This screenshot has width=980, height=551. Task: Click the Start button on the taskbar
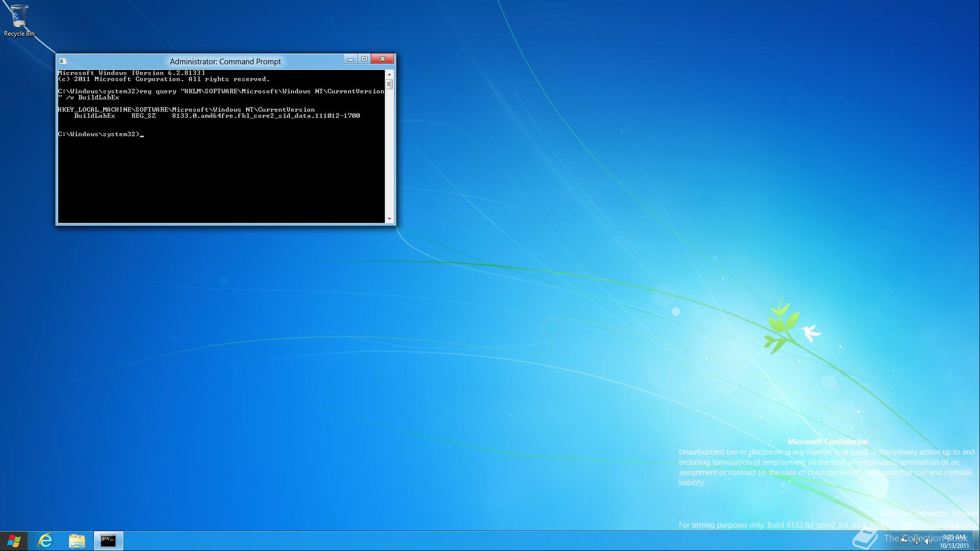14,541
